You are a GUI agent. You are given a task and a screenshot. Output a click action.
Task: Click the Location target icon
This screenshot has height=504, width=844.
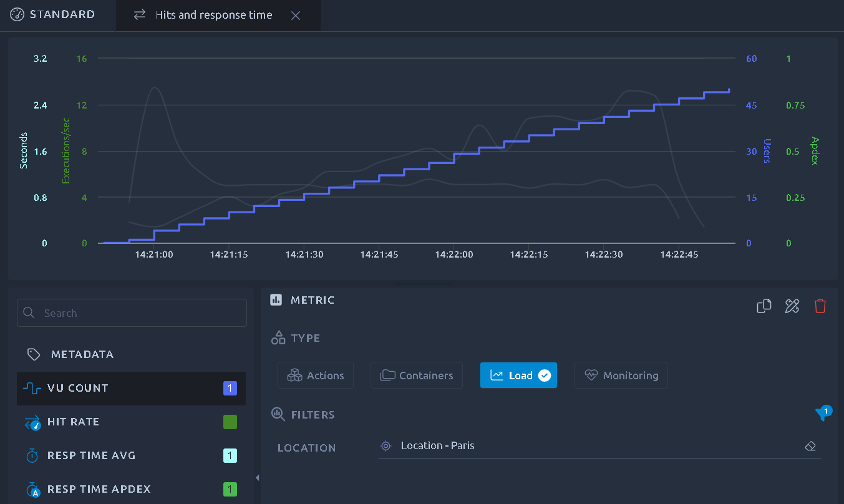386,446
